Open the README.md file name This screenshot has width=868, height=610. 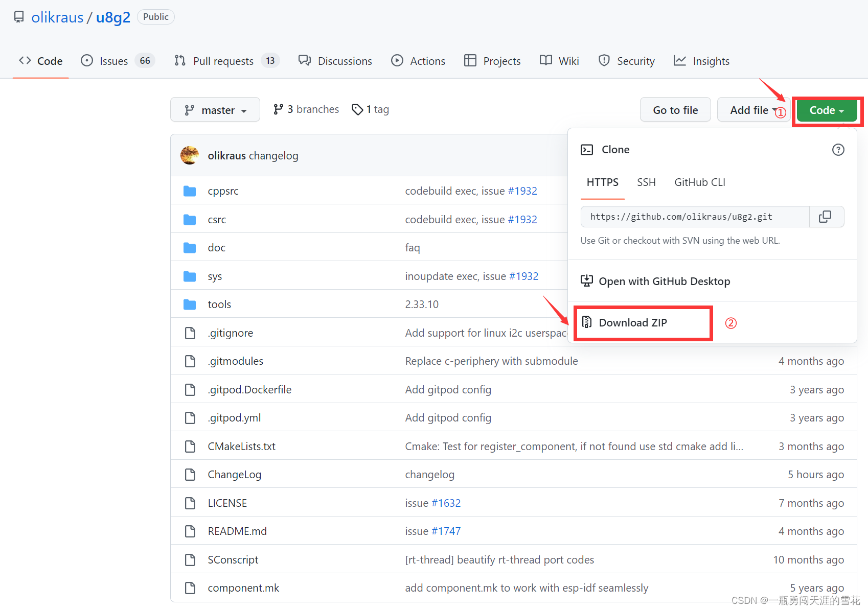(237, 531)
